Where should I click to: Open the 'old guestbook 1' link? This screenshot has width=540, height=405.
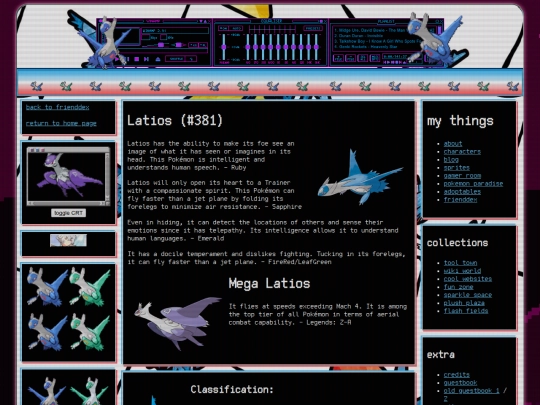coord(471,391)
